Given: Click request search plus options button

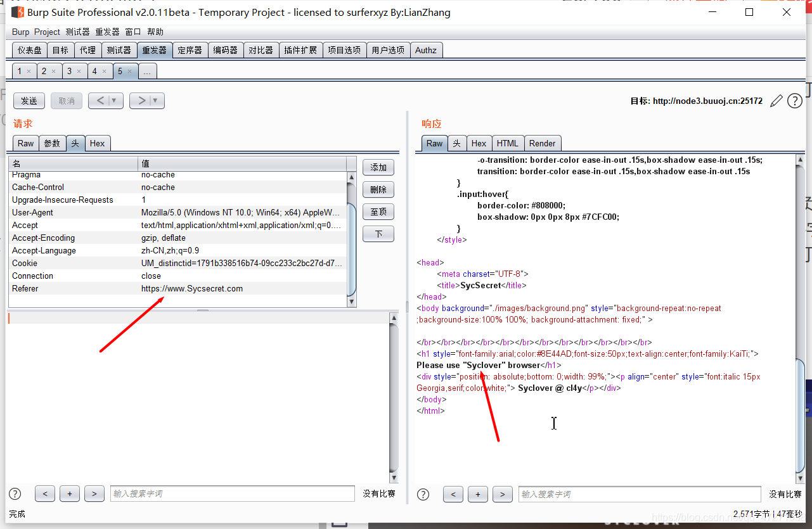Looking at the screenshot, I should coord(70,494).
